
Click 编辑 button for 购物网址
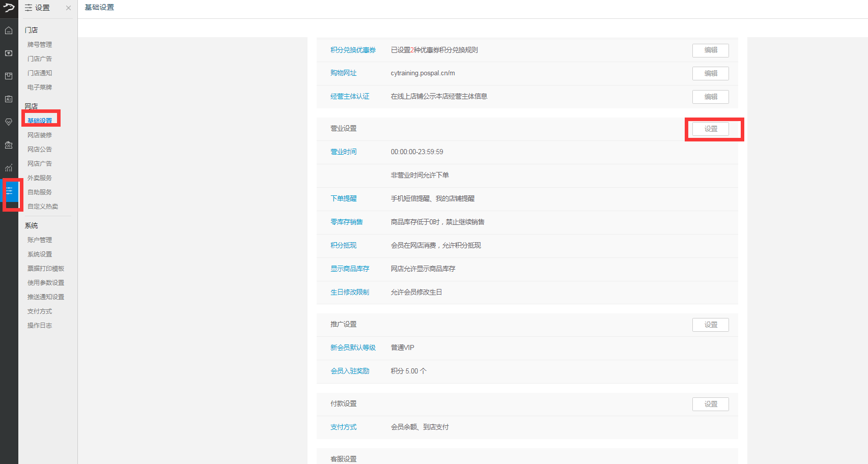tap(710, 74)
